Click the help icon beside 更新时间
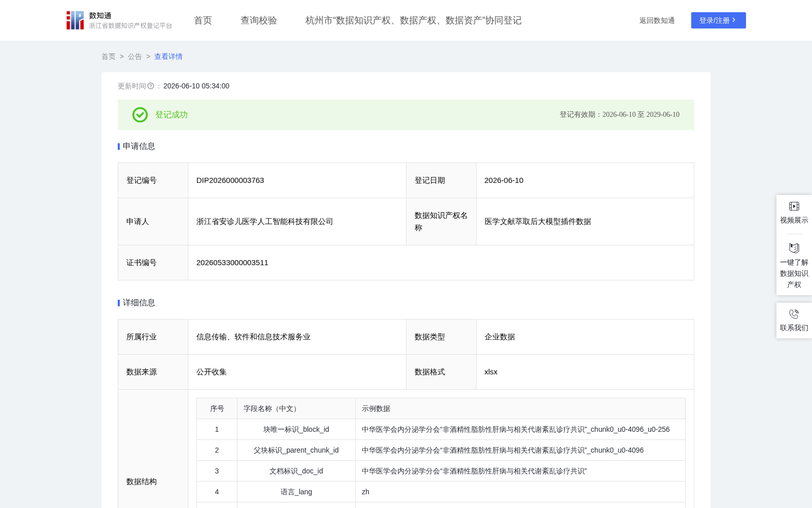Viewport: 812px width, 508px height. click(x=151, y=86)
